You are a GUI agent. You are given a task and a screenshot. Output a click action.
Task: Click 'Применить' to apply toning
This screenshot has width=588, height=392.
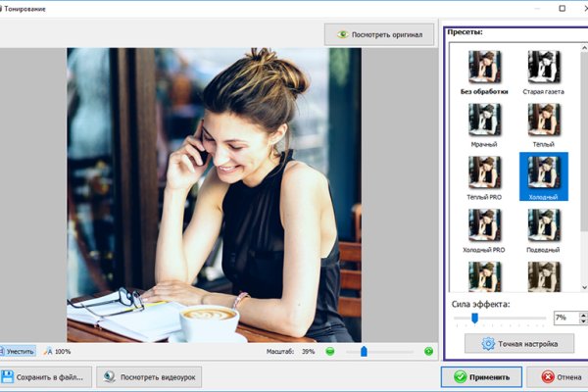[x=481, y=376]
